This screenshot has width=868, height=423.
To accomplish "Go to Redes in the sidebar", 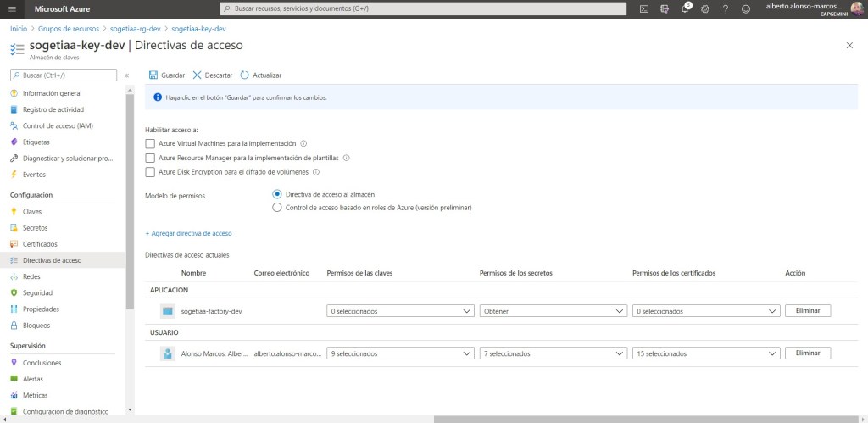I will pyautogui.click(x=32, y=276).
